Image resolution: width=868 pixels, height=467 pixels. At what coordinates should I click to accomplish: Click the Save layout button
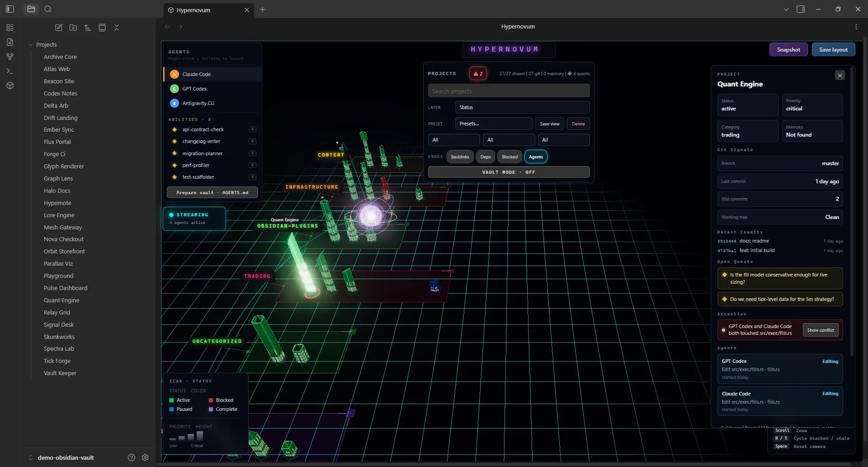(833, 50)
